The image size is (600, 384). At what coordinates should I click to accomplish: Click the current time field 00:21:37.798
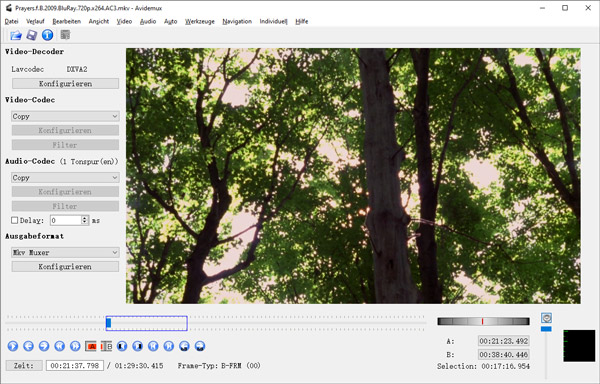coord(75,366)
